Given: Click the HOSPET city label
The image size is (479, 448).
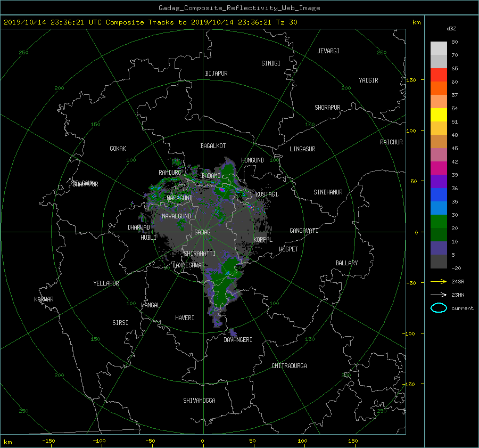Looking at the screenshot, I should tap(288, 249).
